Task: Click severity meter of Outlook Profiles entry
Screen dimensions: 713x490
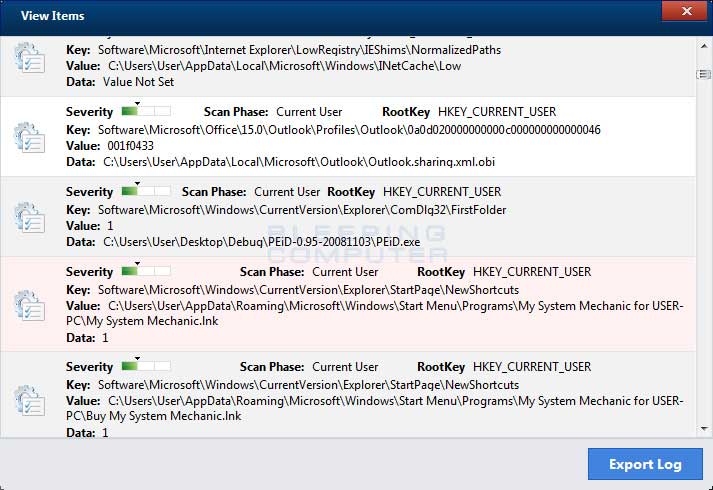Action: (x=146, y=111)
